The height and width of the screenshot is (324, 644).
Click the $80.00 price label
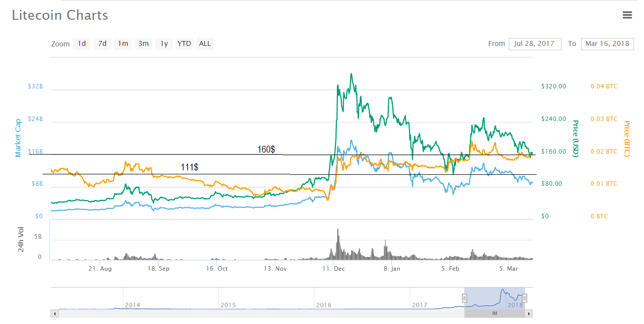point(552,184)
